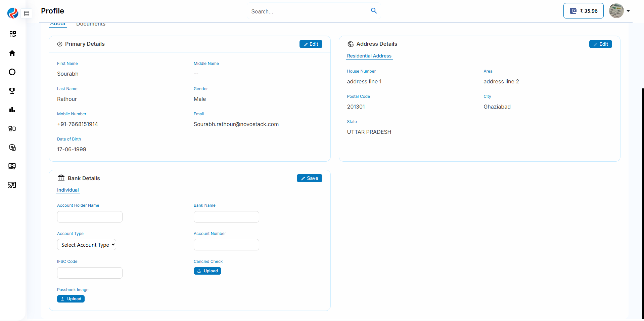Image resolution: width=644 pixels, height=321 pixels.
Task: Click the QR code sidebar icon
Action: [12, 34]
